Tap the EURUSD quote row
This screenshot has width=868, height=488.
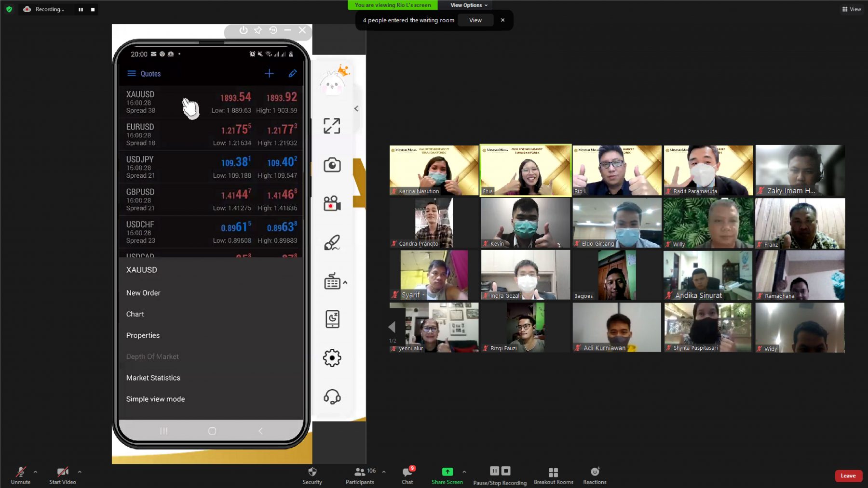[x=211, y=134]
